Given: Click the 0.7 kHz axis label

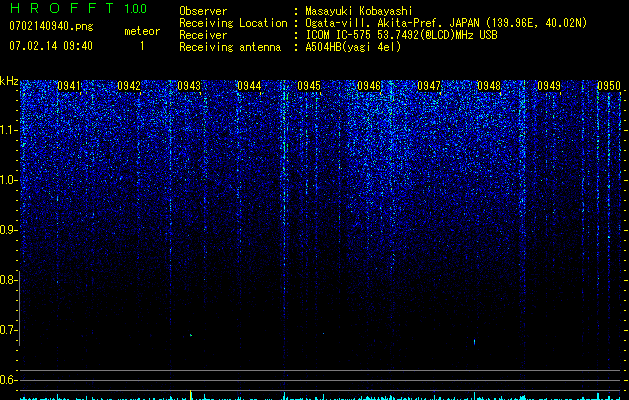Looking at the screenshot, I should [x=8, y=330].
